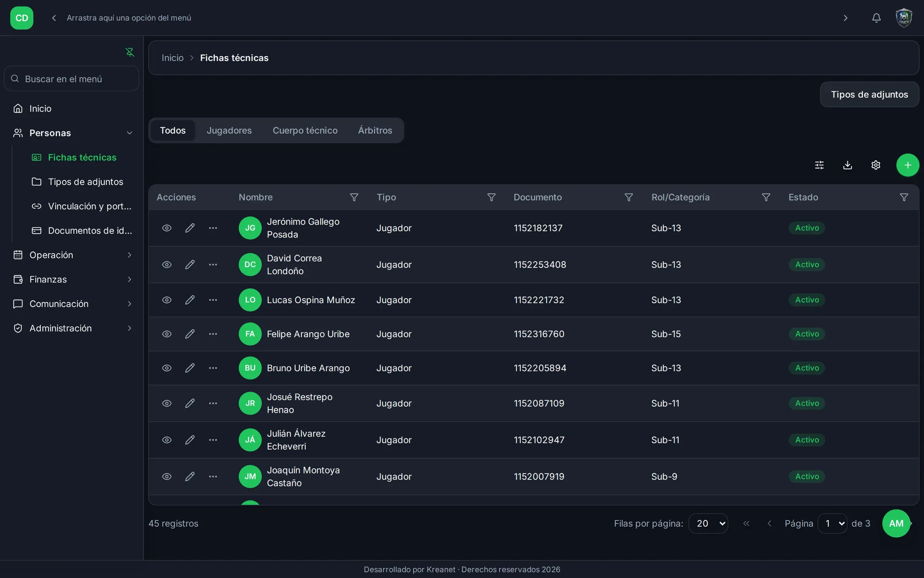
Task: View David Correa Londoño's ficha eye icon
Action: [x=167, y=265]
